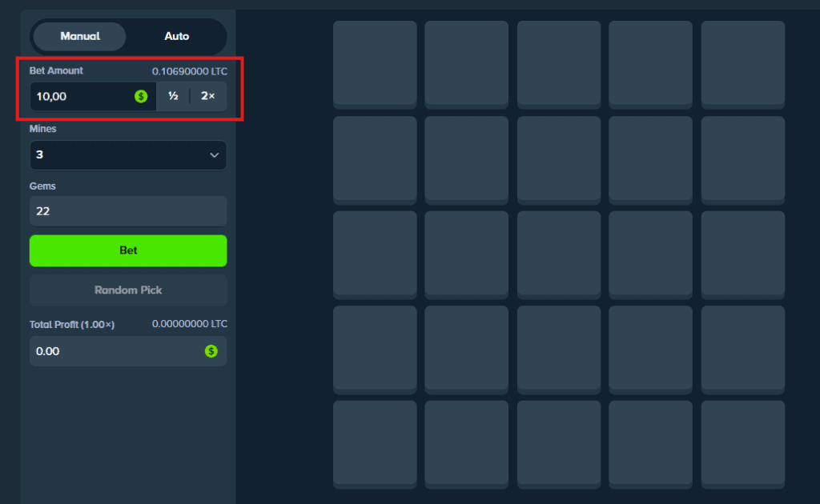
Task: Halve the bet with the ½ button
Action: (x=172, y=96)
